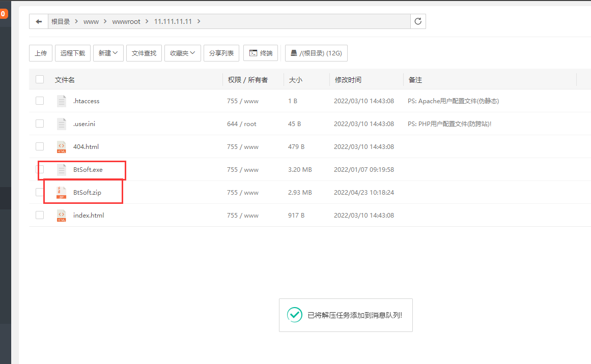Select the BtSoft.zip file name
Viewport: 591px width, 364px height.
(x=87, y=192)
